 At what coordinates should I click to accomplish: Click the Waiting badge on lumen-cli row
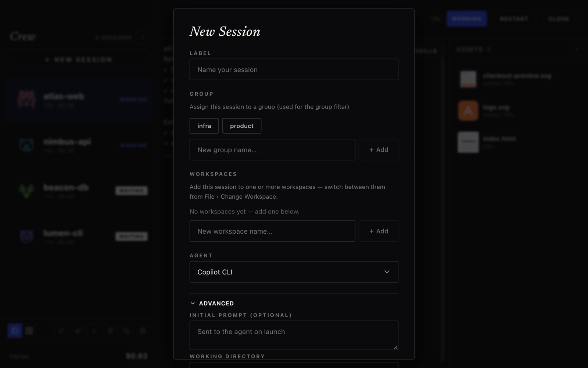132,236
